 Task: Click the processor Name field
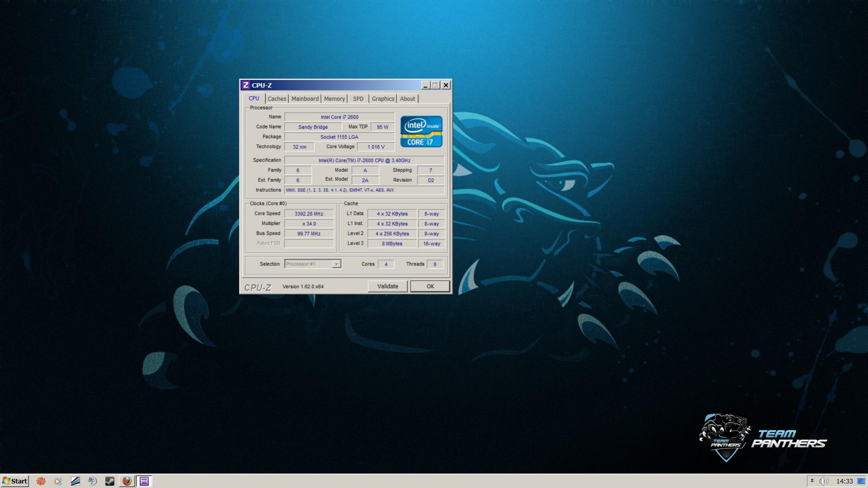[340, 117]
